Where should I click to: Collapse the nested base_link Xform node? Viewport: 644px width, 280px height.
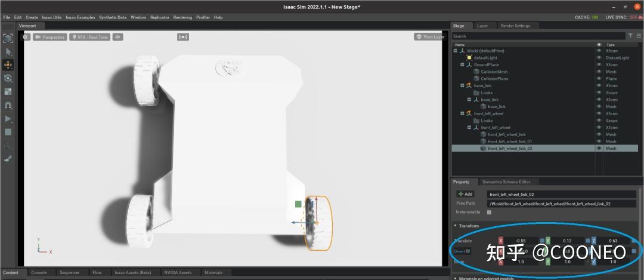coord(469,100)
